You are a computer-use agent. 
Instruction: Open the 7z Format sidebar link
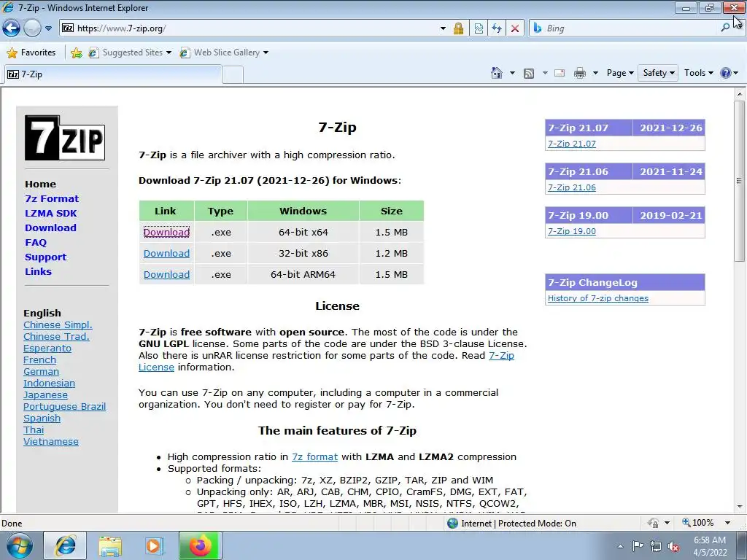52,198
